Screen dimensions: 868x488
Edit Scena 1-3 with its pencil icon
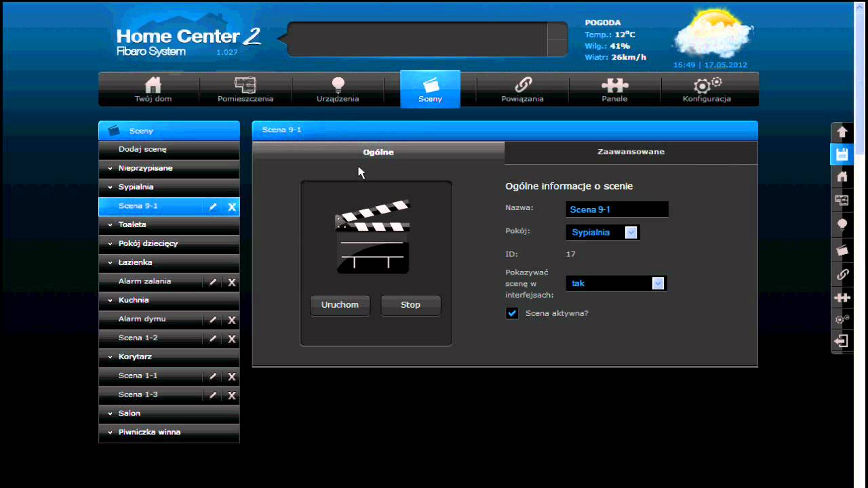[x=213, y=395]
